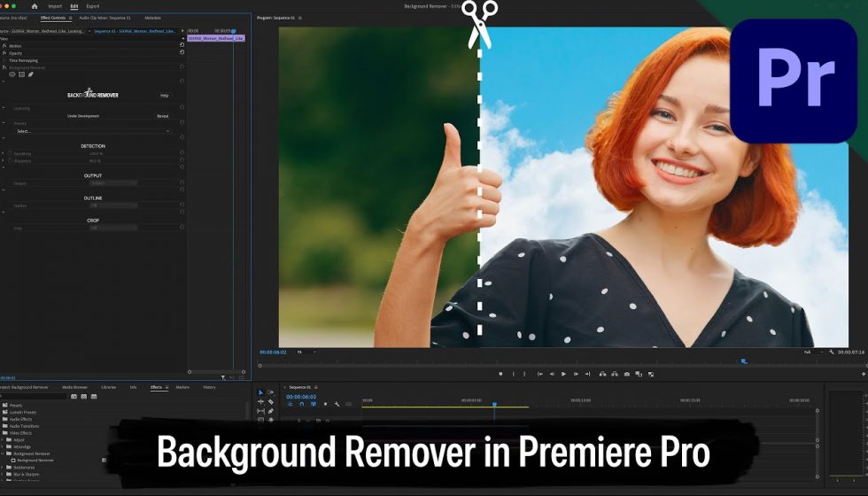The height and width of the screenshot is (496, 868).
Task: Expand the Sensitivity parameter
Action: click(4, 153)
